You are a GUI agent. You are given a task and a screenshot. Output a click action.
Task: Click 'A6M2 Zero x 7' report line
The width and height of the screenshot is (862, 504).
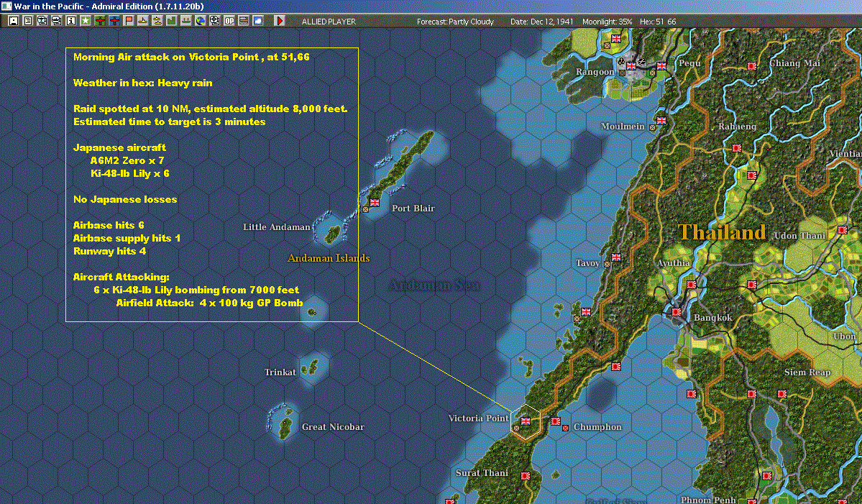click(127, 160)
